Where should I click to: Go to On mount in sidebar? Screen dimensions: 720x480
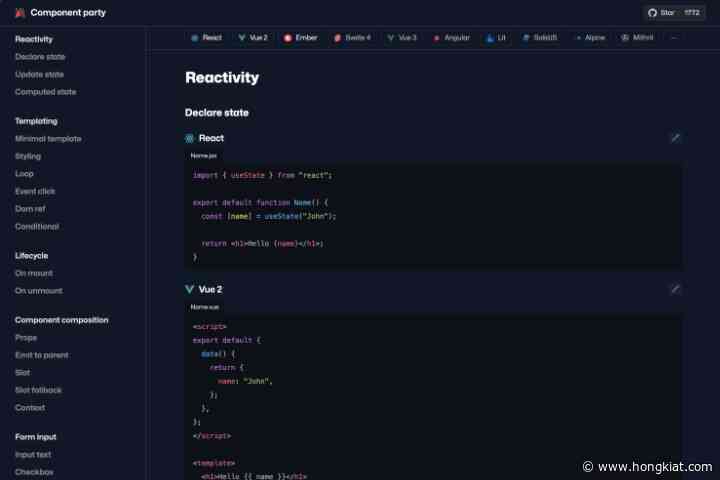tap(34, 273)
